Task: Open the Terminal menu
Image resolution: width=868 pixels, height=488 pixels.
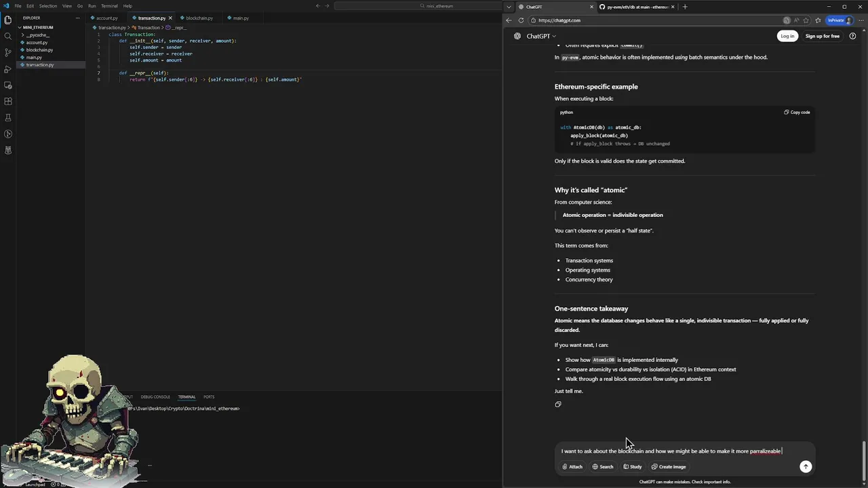Action: pyautogui.click(x=109, y=6)
